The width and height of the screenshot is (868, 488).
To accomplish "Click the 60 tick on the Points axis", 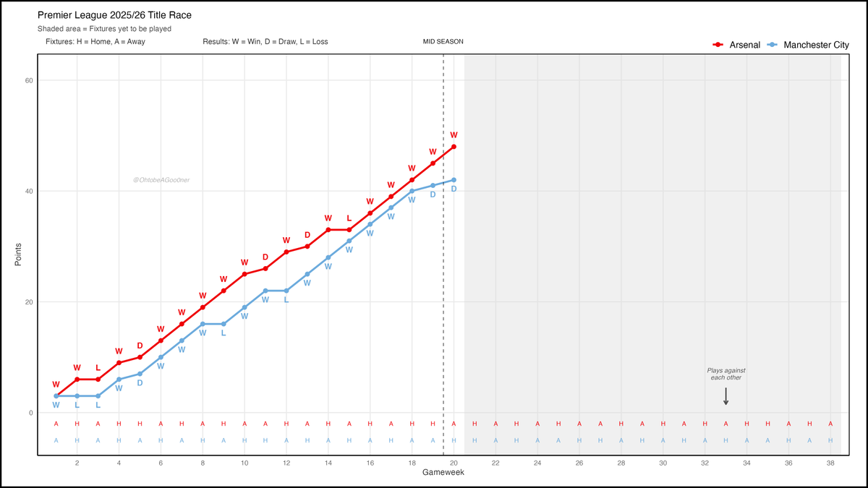I will [x=30, y=80].
